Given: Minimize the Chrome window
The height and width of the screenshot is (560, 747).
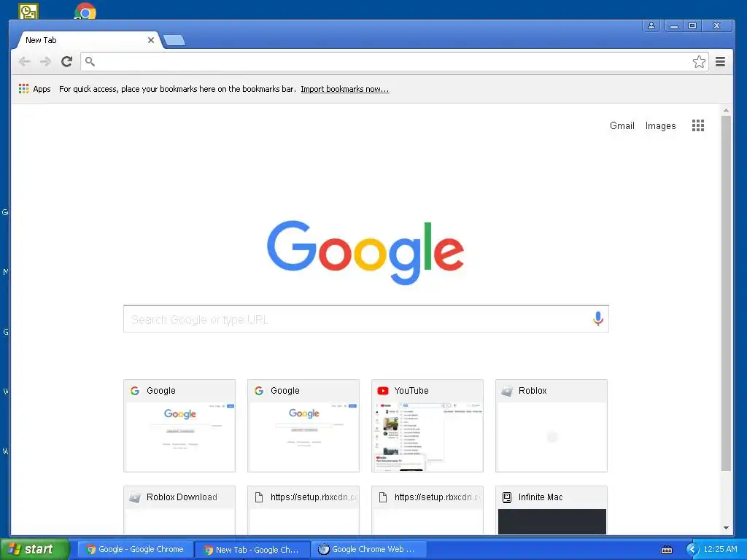Looking at the screenshot, I should click(x=673, y=26).
